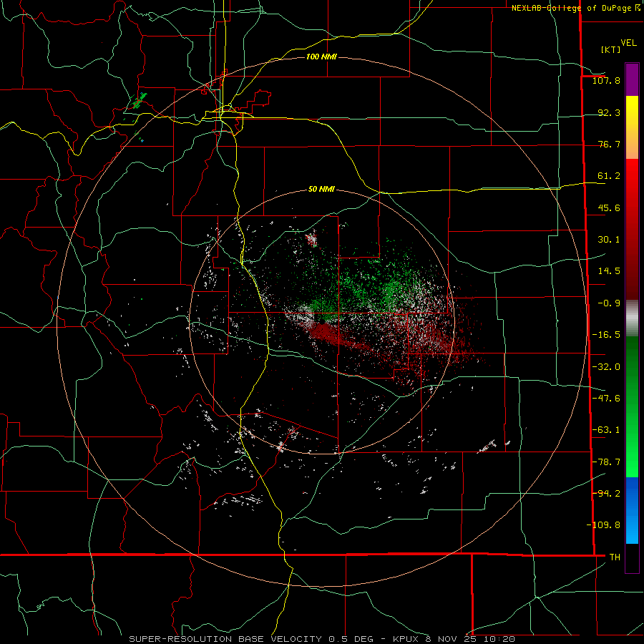
Task: Click the 92.3 legend value
Action: pos(609,112)
